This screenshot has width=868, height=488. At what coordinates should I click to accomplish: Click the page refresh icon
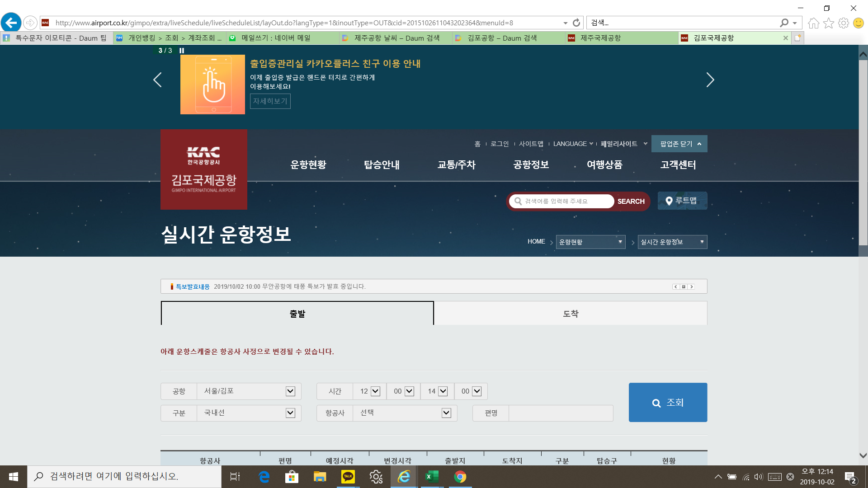(x=576, y=23)
